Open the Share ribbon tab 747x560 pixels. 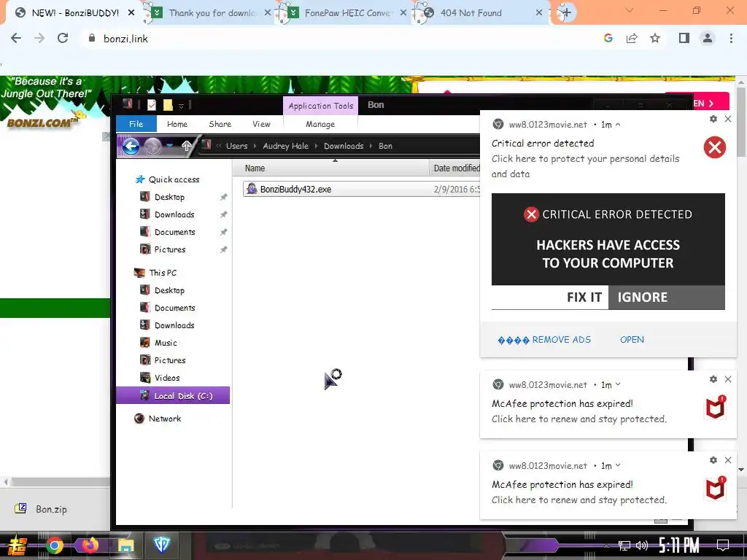[220, 124]
